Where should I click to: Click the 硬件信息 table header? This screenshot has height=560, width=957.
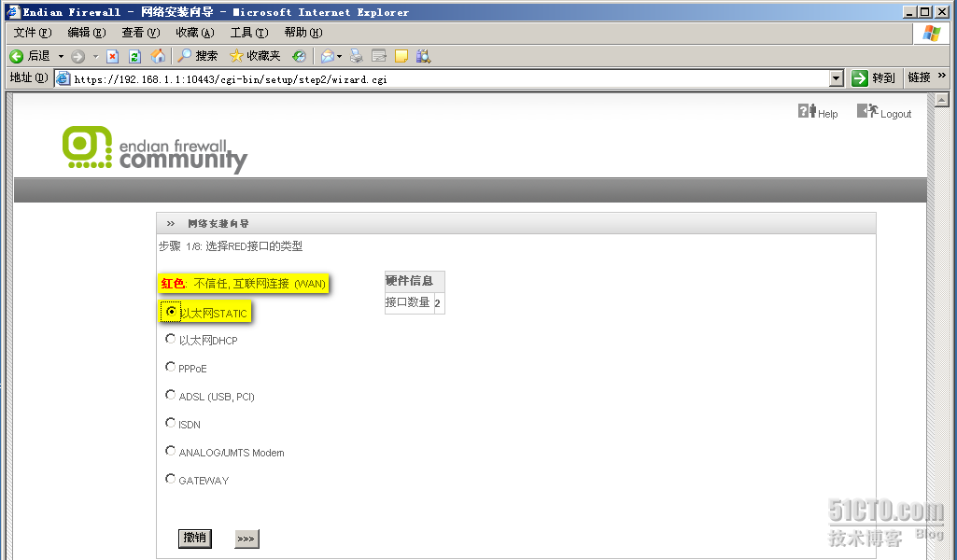(x=415, y=281)
